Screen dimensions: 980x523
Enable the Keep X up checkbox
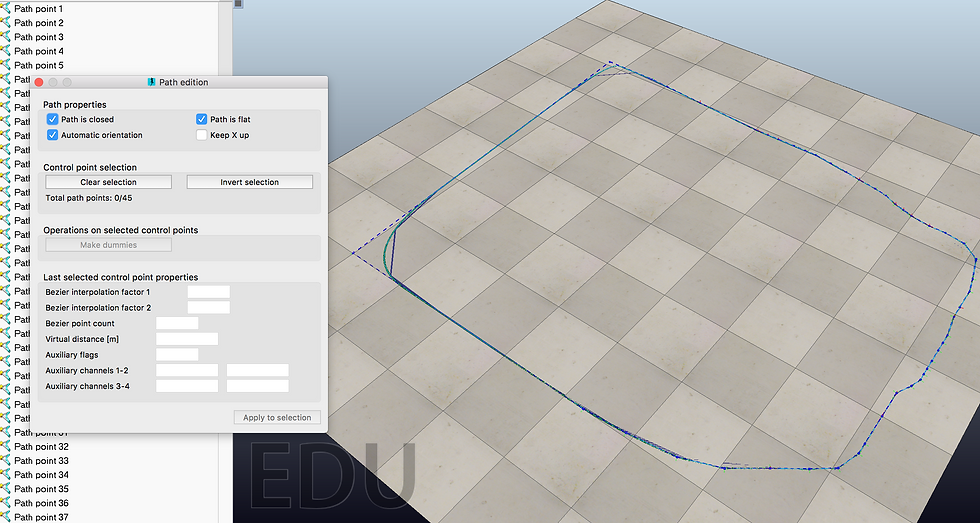point(201,135)
